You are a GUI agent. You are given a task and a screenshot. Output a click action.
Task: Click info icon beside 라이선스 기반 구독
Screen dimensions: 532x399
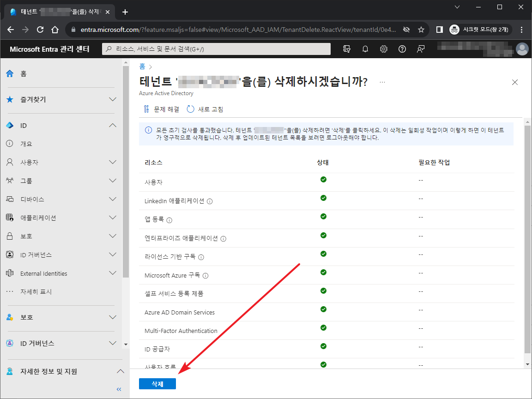pos(201,257)
